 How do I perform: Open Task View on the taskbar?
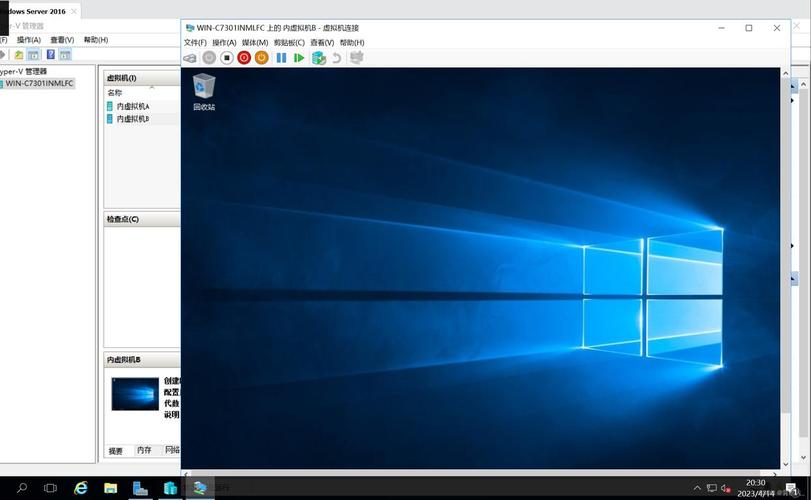coord(50,488)
